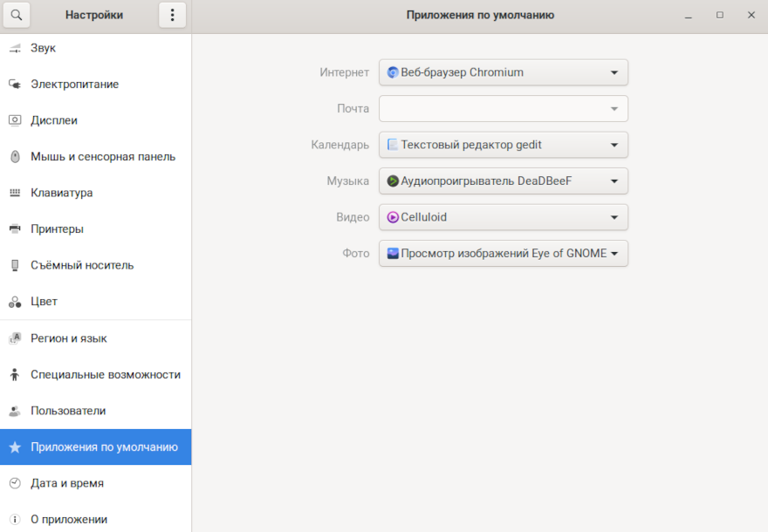The height and width of the screenshot is (532, 768).
Task: Expand the Видео Celluloid dropdown
Action: [503, 217]
